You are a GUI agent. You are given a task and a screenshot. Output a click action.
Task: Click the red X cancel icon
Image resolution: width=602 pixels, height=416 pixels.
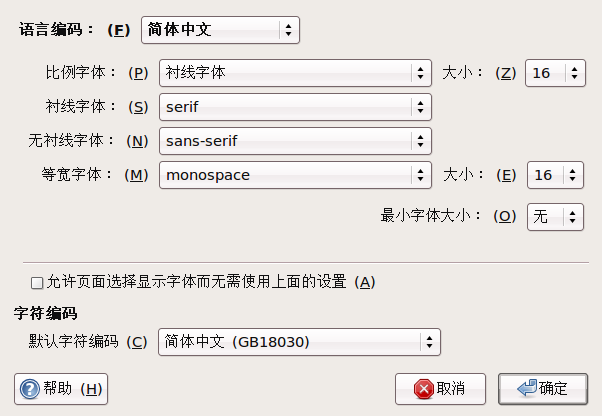point(423,389)
